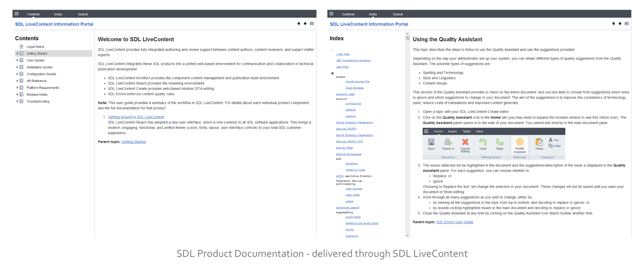Screen dimensions: 644x269
Task: Print the Quality Assistant topic in right window
Action: (626, 24)
